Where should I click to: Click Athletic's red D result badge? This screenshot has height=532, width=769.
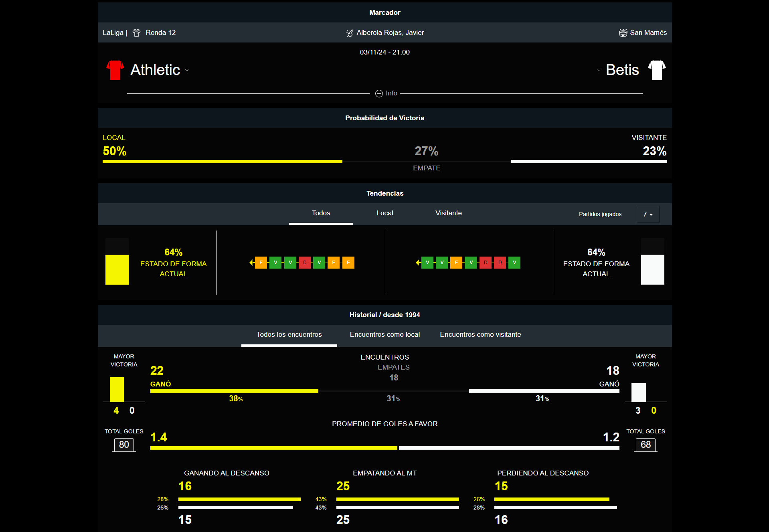[305, 263]
